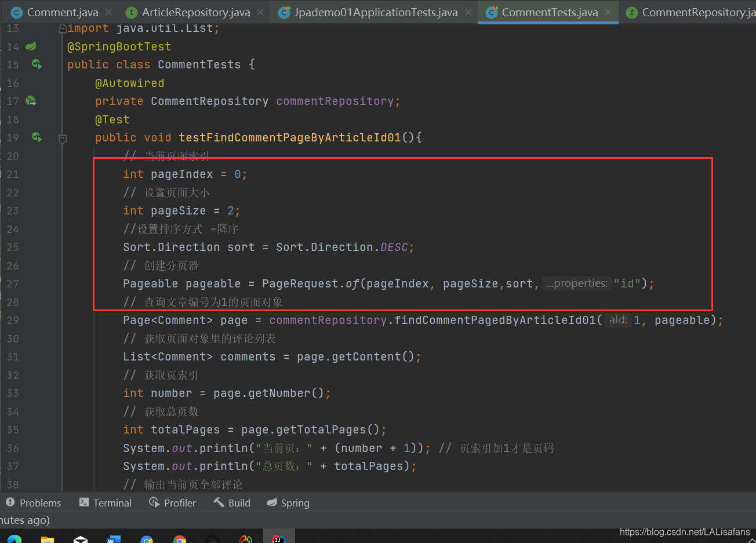756x543 pixels.
Task: Select the CommentTests.java tab
Action: [x=550, y=12]
